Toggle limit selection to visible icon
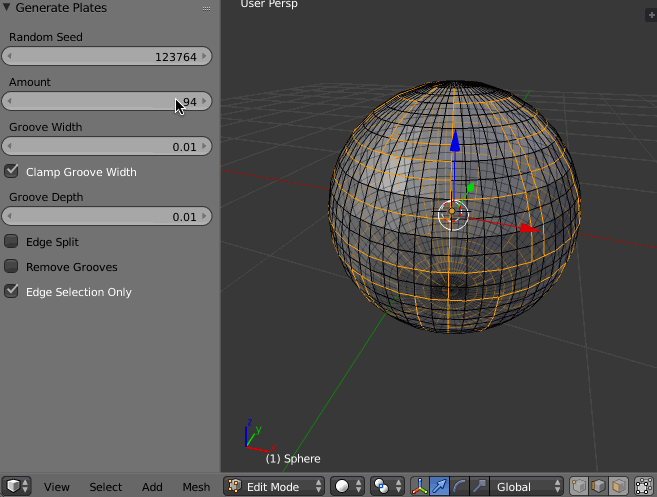 click(644, 487)
